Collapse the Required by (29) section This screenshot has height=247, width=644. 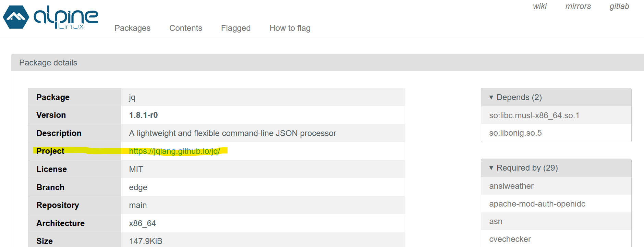point(527,168)
